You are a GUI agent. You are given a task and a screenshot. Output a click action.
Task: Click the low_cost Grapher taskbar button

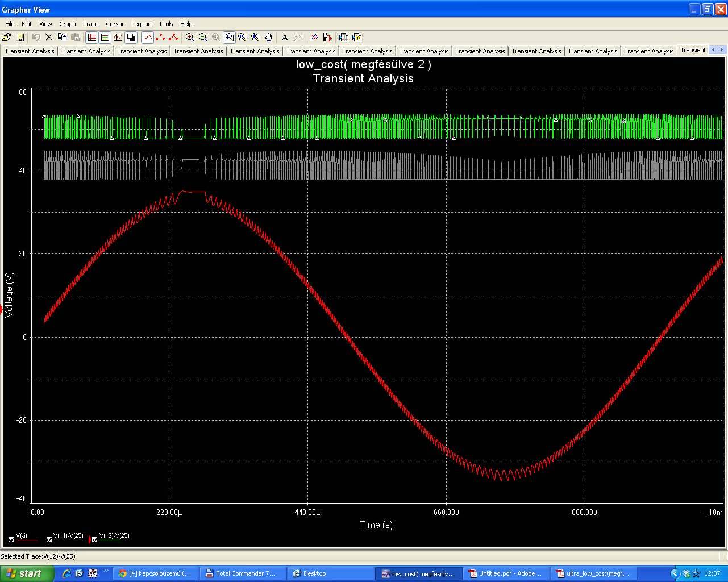[x=419, y=573]
